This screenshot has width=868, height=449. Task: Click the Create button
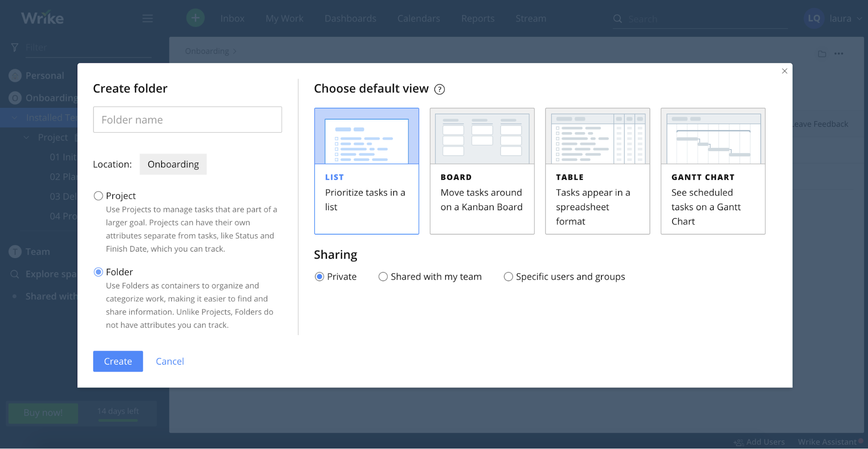[118, 361]
